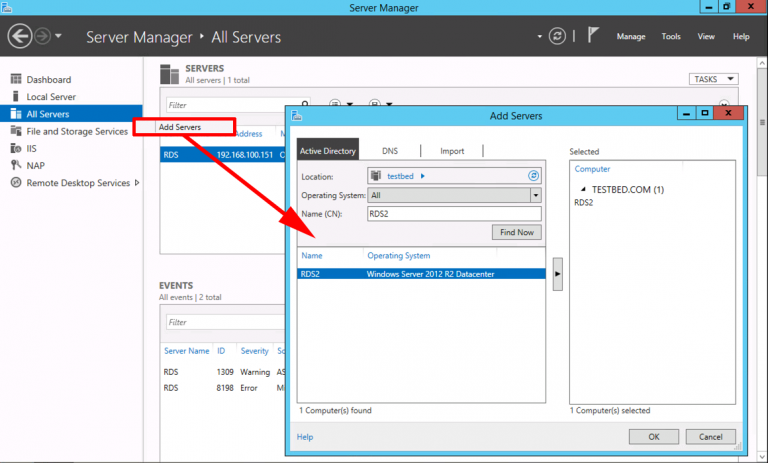Image resolution: width=768 pixels, height=463 pixels.
Task: Sort events by Severity column
Action: [x=254, y=351]
